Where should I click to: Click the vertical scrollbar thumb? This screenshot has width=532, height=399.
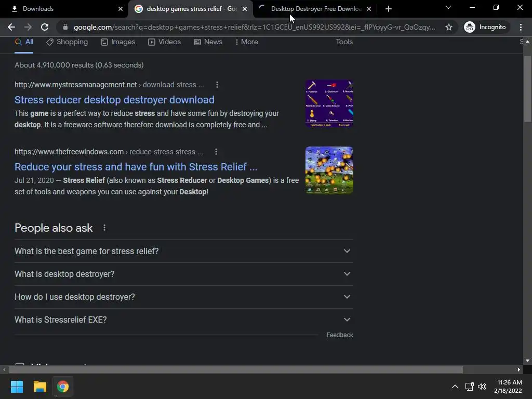(527, 88)
